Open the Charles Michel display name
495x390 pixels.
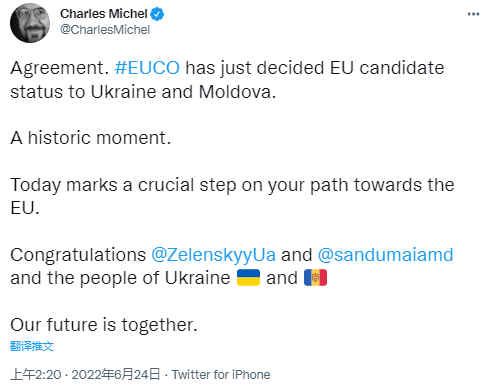coord(104,14)
